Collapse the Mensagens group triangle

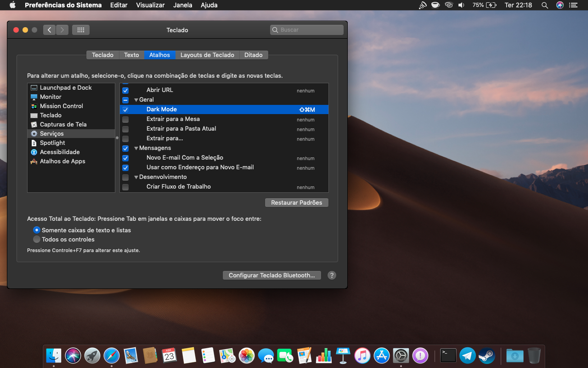(x=136, y=148)
